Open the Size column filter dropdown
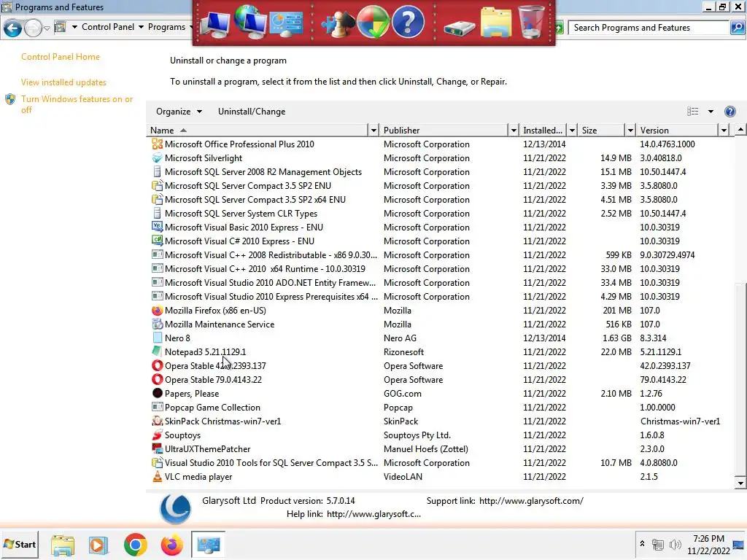 [630, 130]
